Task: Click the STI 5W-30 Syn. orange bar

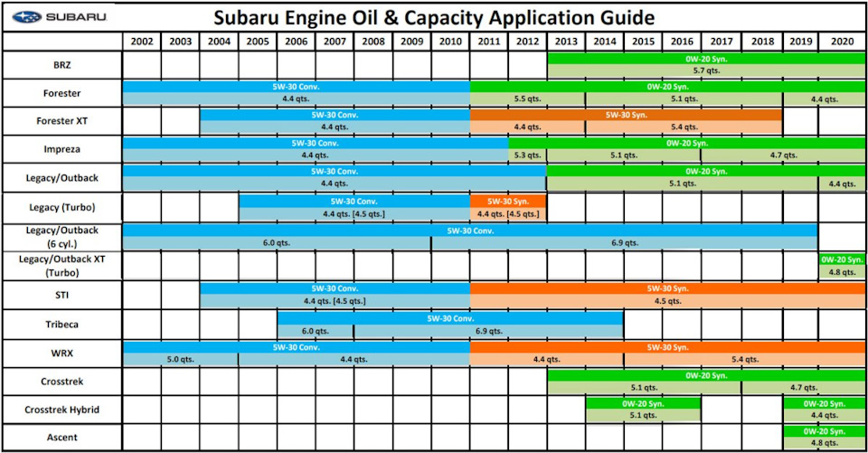Action: click(667, 288)
